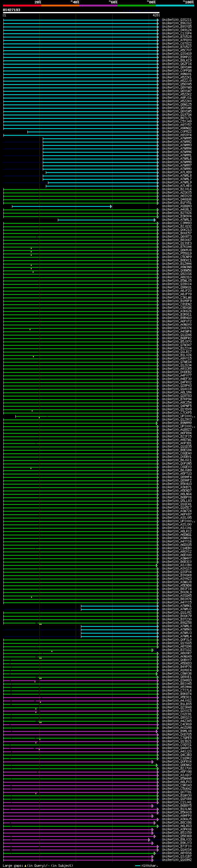This screenshot has height=868, width=197.
Task: Click the purple alignment bar for Q0FRX4
Action: 78,761
